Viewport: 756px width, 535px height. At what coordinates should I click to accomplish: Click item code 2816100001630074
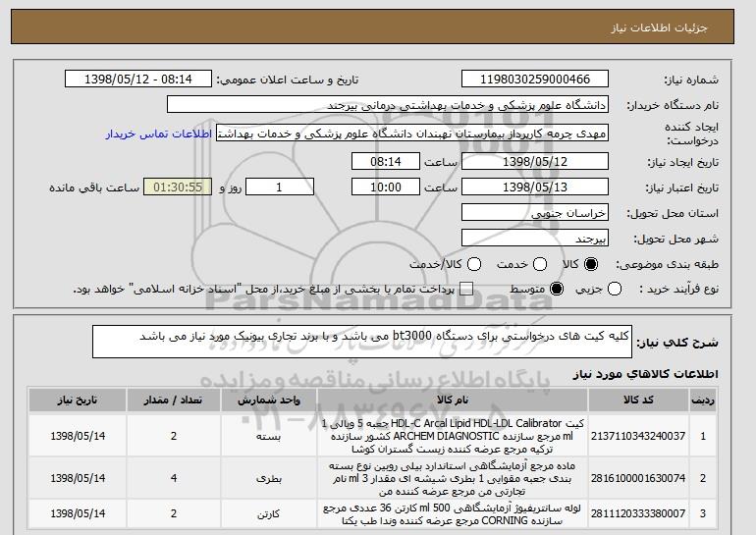click(x=638, y=478)
